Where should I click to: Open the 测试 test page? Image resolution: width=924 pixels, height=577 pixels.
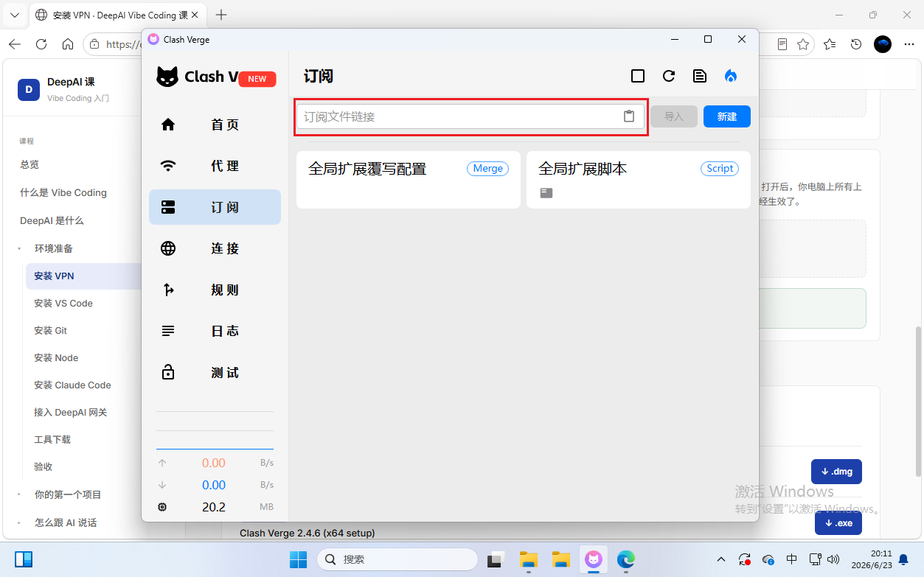(x=215, y=372)
